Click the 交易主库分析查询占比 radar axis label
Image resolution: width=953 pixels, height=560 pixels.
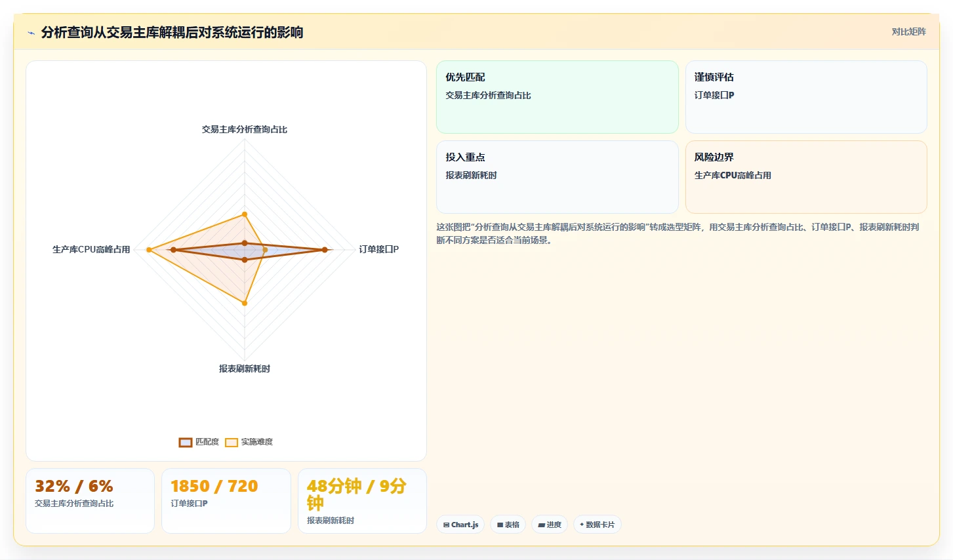point(245,130)
